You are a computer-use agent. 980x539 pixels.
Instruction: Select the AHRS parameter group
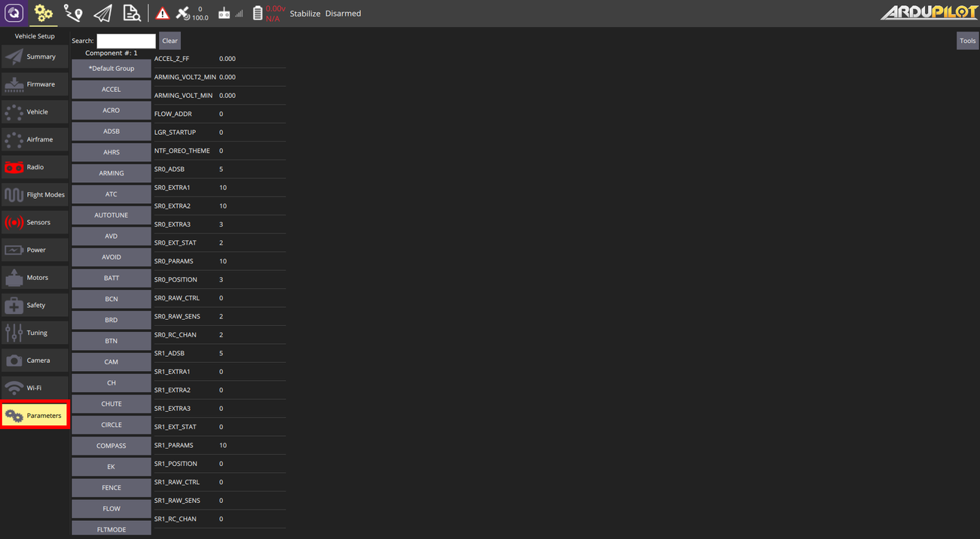point(111,152)
